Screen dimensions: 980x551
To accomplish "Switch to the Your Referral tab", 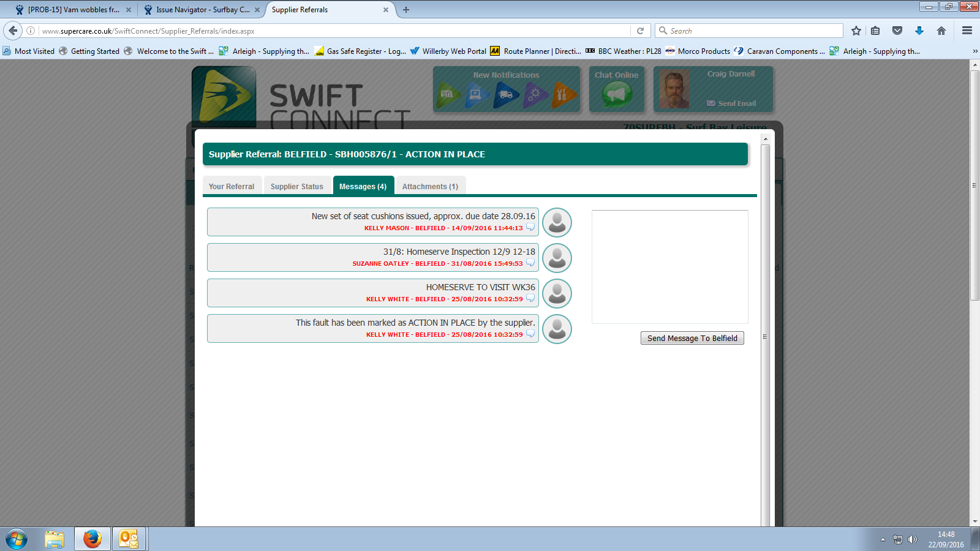I will (232, 186).
